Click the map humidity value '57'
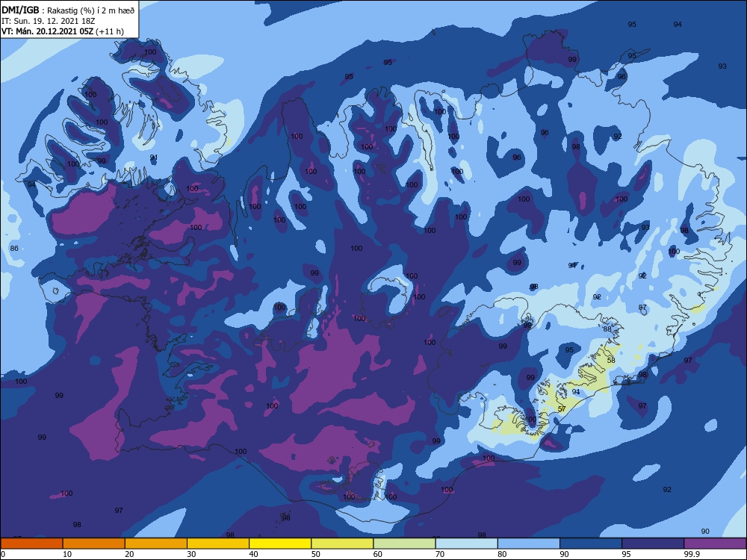 tap(562, 408)
